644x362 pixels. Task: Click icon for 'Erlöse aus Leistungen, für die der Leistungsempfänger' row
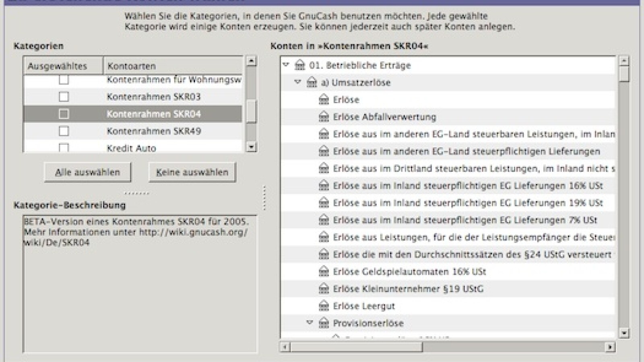click(324, 237)
